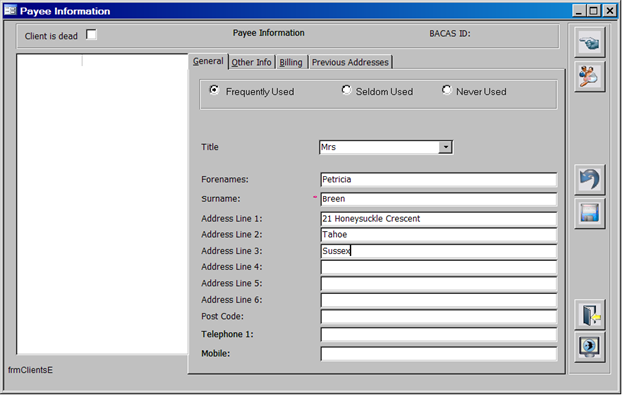Click the undo arrow icon
Viewport: 622px width, 395px height.
pyautogui.click(x=589, y=179)
